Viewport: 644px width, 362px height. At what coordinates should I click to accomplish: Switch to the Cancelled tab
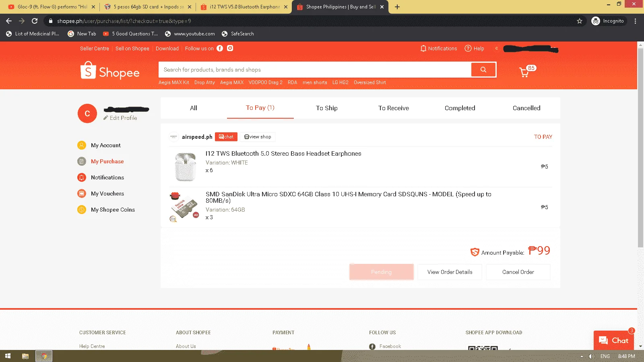pos(526,108)
